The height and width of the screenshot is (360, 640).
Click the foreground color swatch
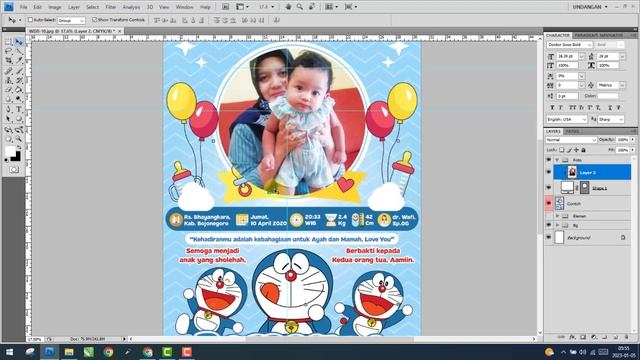(10, 151)
